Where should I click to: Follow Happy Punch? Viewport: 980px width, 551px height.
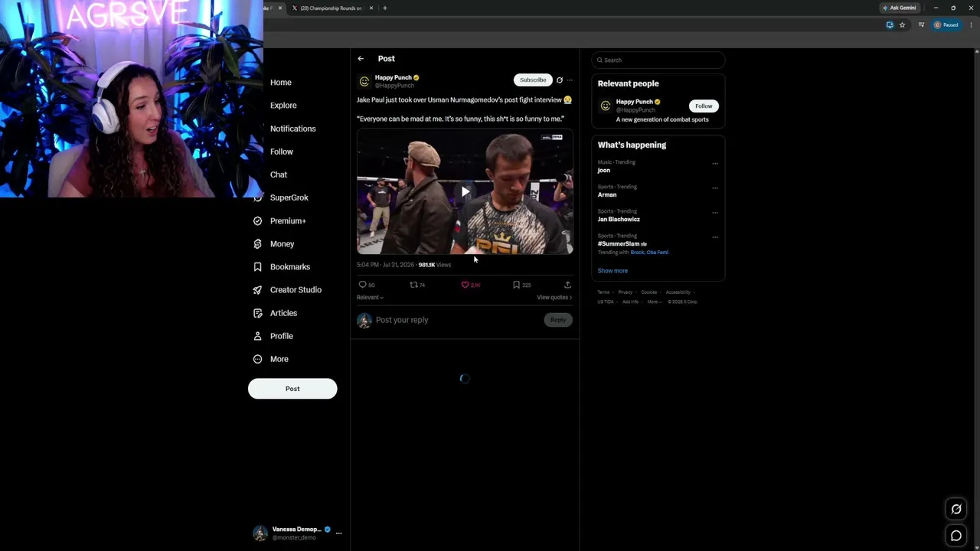tap(704, 106)
